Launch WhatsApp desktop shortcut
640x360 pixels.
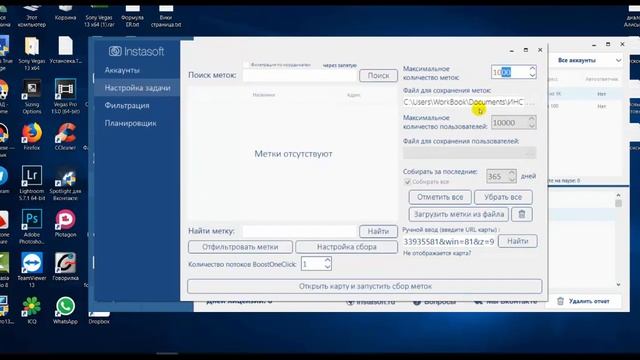coord(65,310)
